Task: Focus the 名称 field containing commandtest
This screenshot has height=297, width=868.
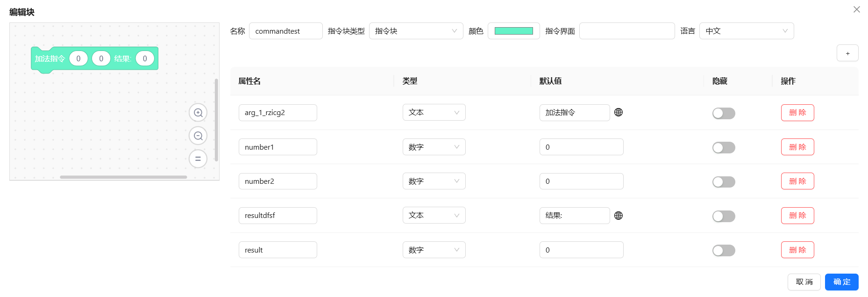Action: tap(286, 31)
